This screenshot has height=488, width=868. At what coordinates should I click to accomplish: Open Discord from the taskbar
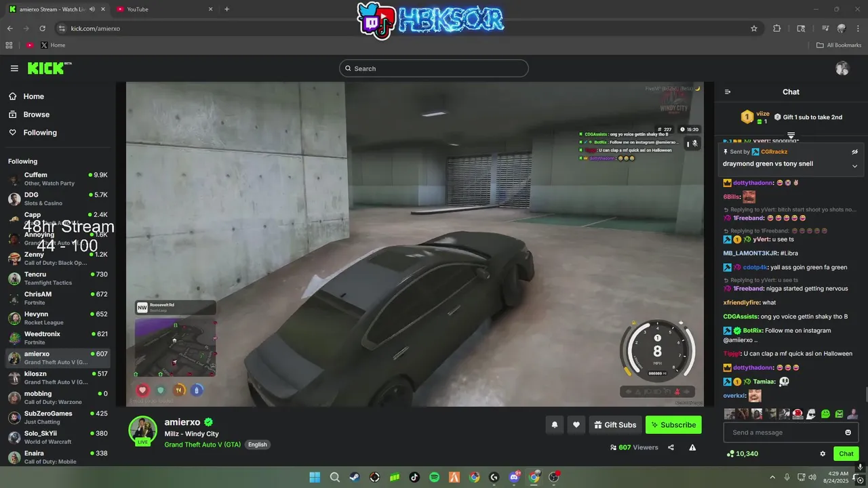[515, 477]
